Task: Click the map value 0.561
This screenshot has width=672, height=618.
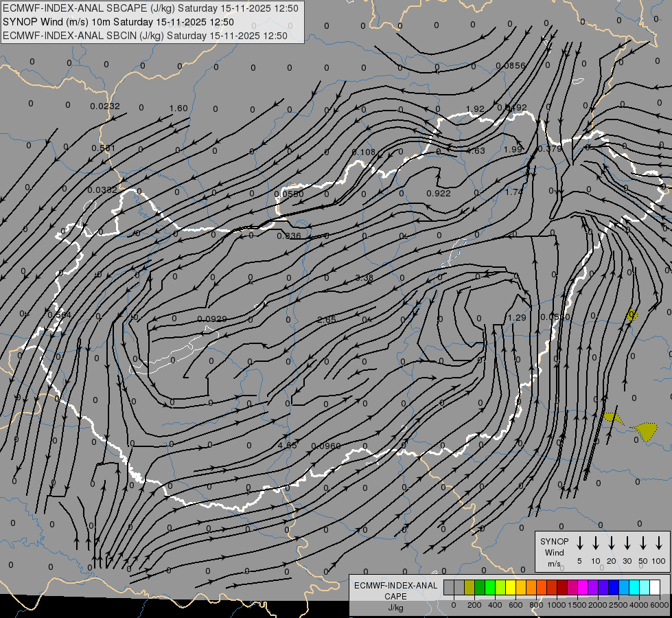Action: pos(103,148)
